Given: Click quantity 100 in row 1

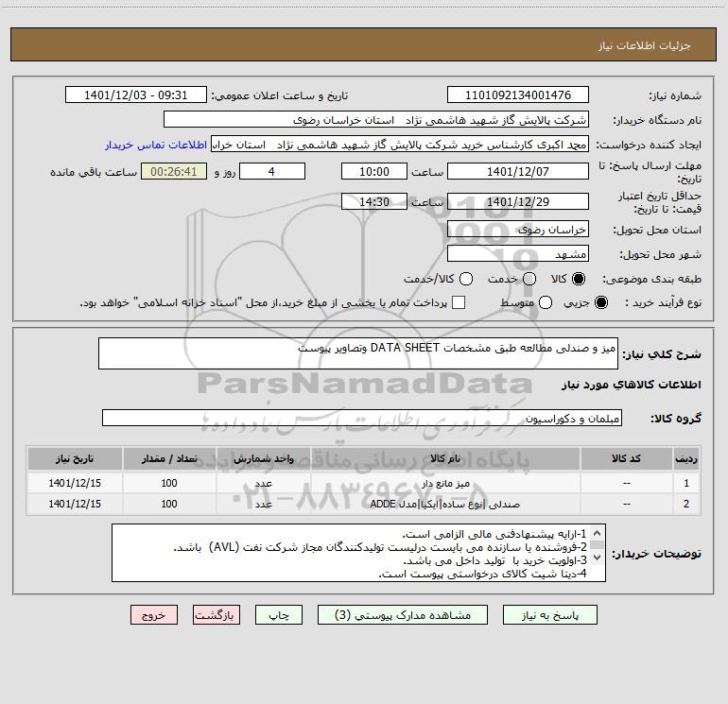Looking at the screenshot, I should click(x=169, y=483).
